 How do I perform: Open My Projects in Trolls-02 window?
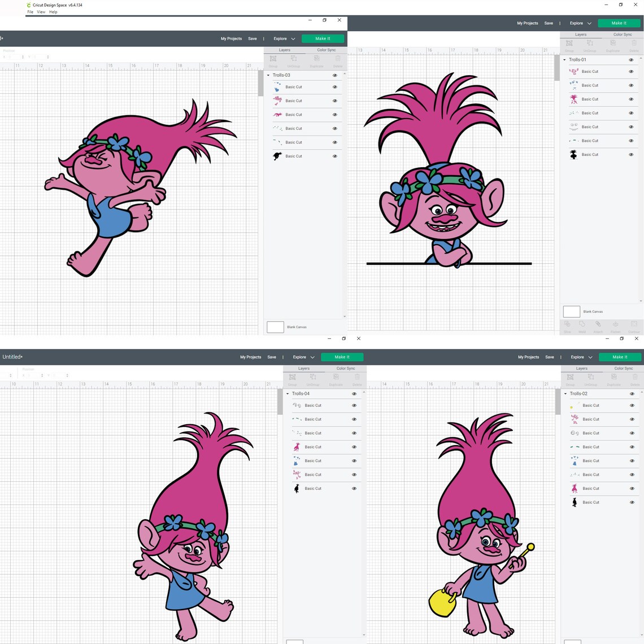(x=529, y=358)
